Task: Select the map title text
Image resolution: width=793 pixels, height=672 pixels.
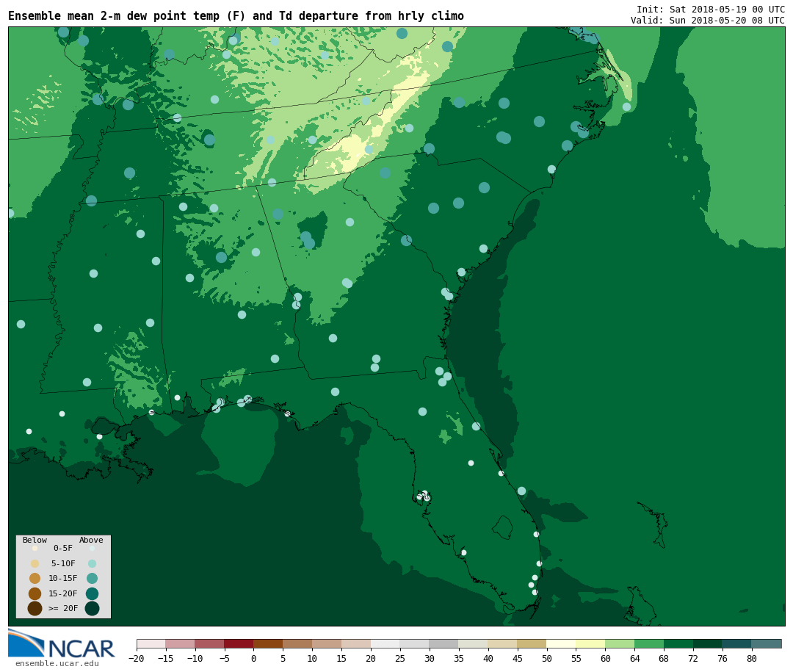Action: point(236,16)
